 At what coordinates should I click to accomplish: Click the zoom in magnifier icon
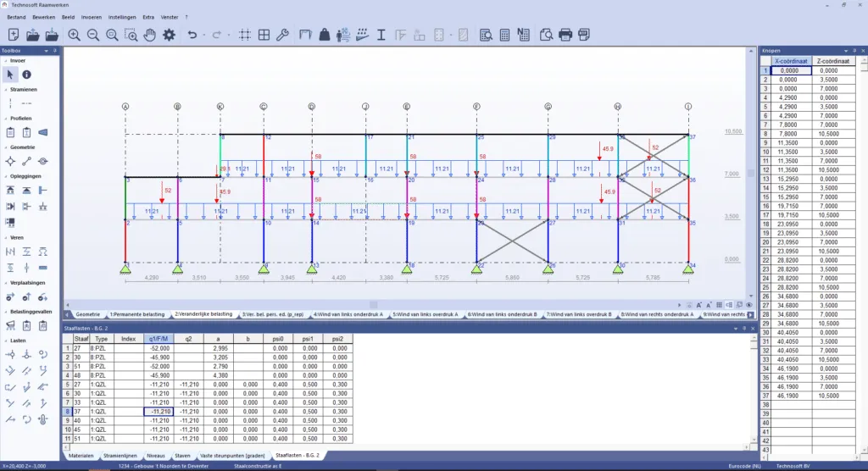[x=74, y=35]
